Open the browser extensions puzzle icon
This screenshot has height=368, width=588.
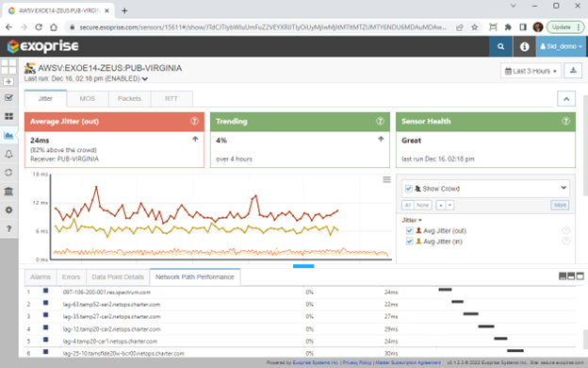tap(508, 27)
